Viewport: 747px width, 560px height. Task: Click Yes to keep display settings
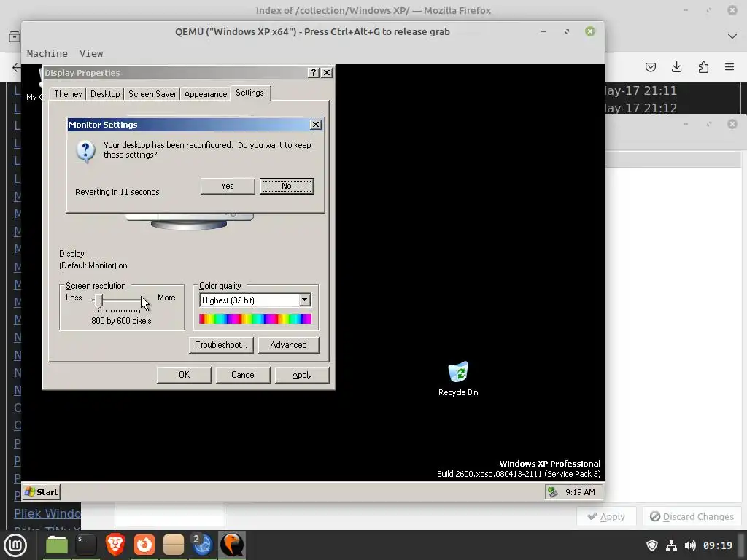(228, 186)
